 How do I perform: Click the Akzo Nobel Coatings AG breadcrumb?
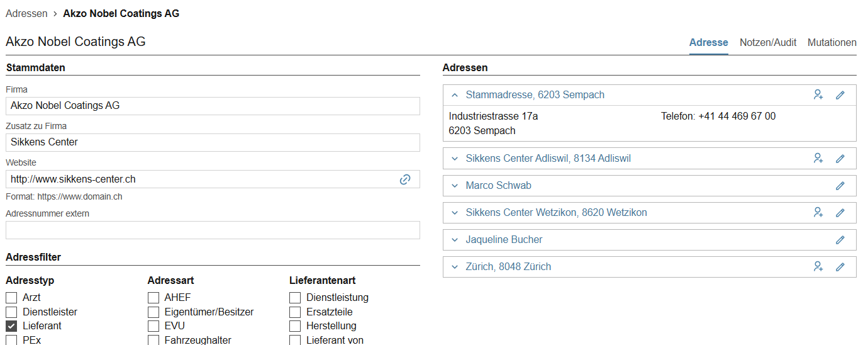(x=121, y=13)
